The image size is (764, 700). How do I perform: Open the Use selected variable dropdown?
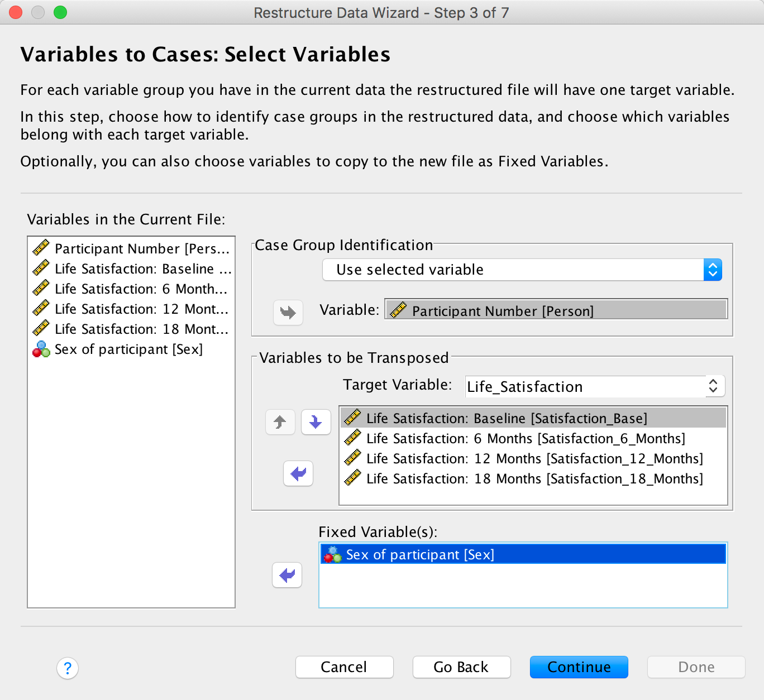click(522, 270)
